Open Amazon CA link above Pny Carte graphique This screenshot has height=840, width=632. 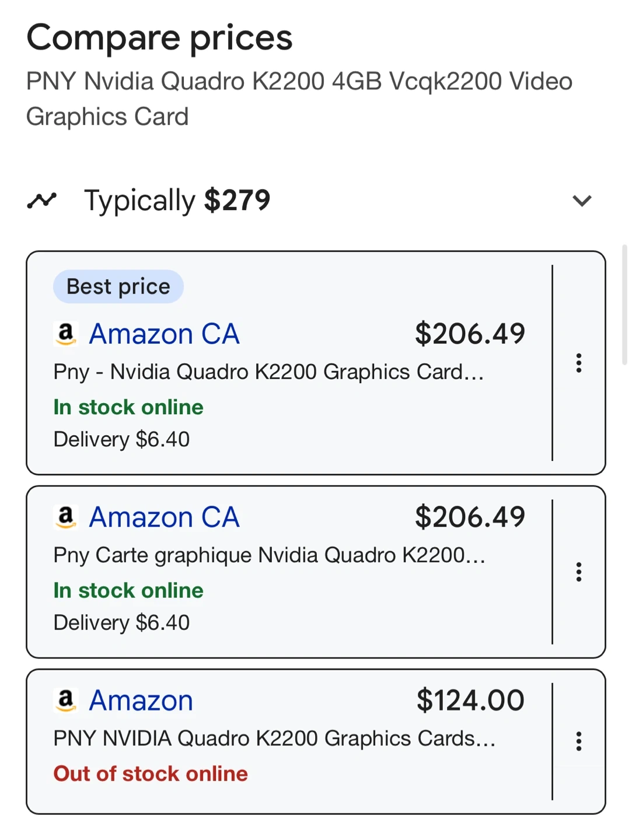tap(164, 517)
